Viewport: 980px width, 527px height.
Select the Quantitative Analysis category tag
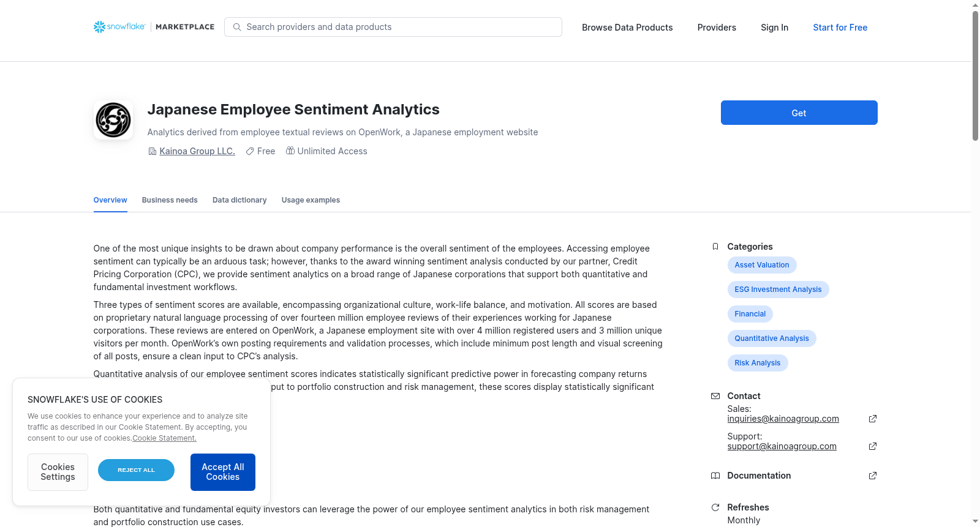click(x=772, y=338)
